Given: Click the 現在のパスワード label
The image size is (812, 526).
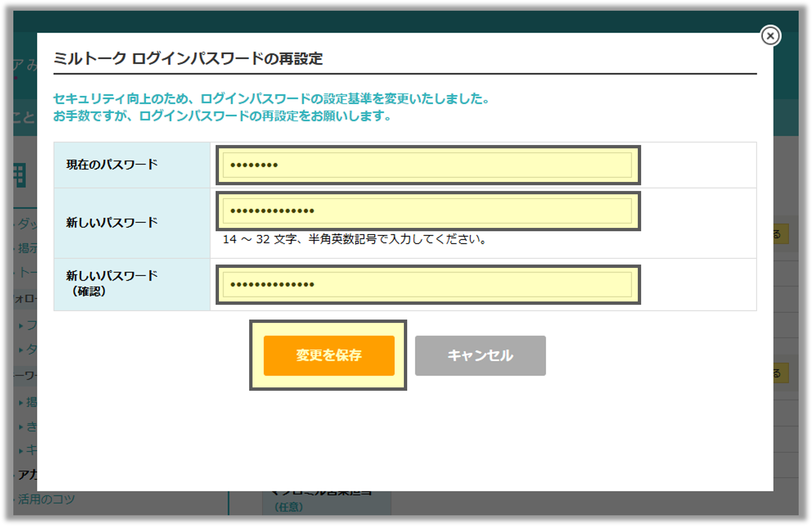Looking at the screenshot, I should click(112, 165).
